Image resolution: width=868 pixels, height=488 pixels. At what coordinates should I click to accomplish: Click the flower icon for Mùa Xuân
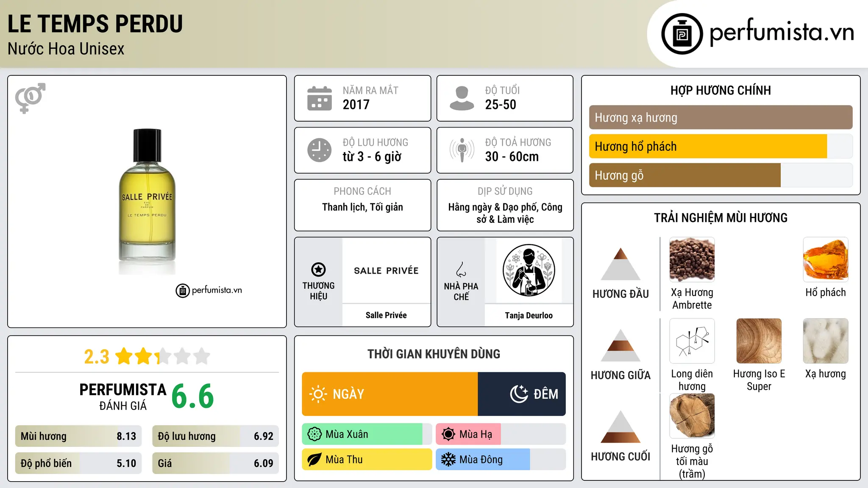click(314, 434)
